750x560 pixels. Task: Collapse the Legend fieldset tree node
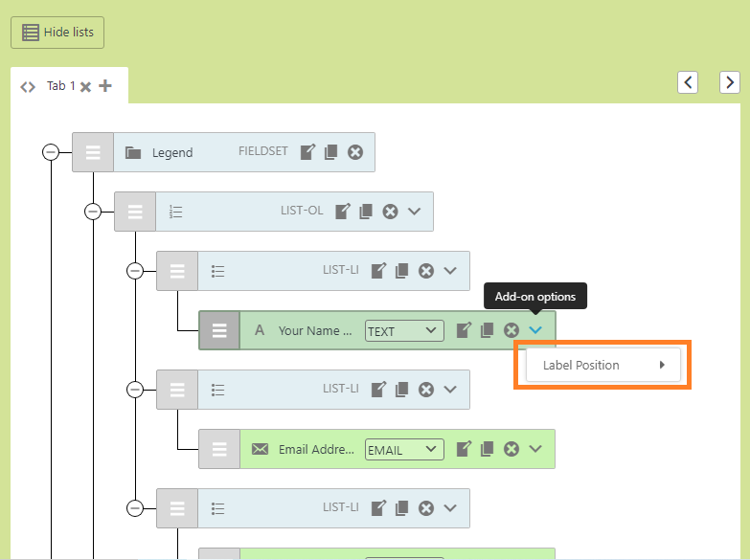(x=51, y=152)
